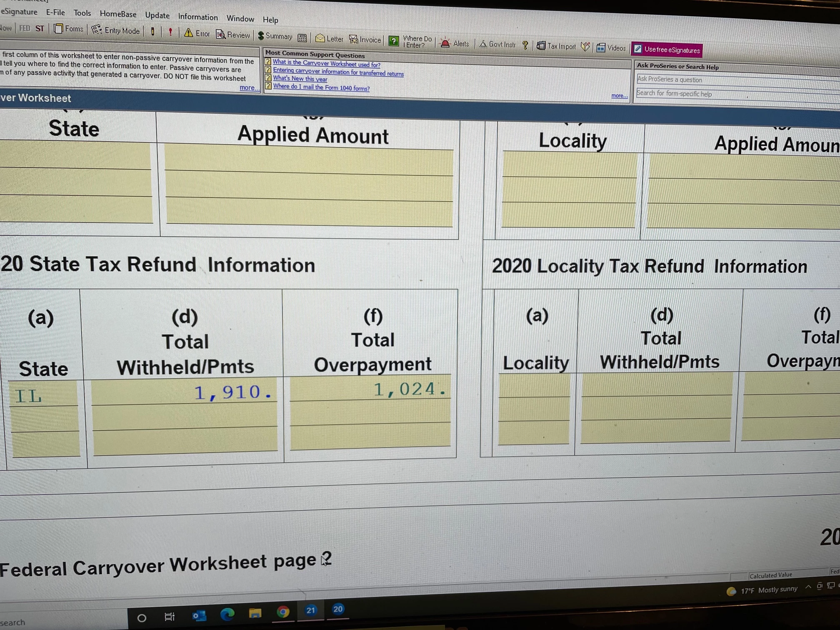
Task: Open the E-File menu
Action: coord(55,12)
